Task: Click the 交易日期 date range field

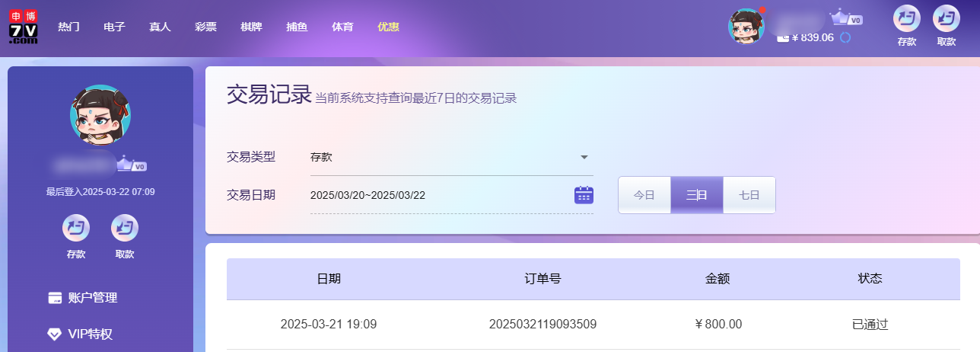Action: click(x=452, y=195)
